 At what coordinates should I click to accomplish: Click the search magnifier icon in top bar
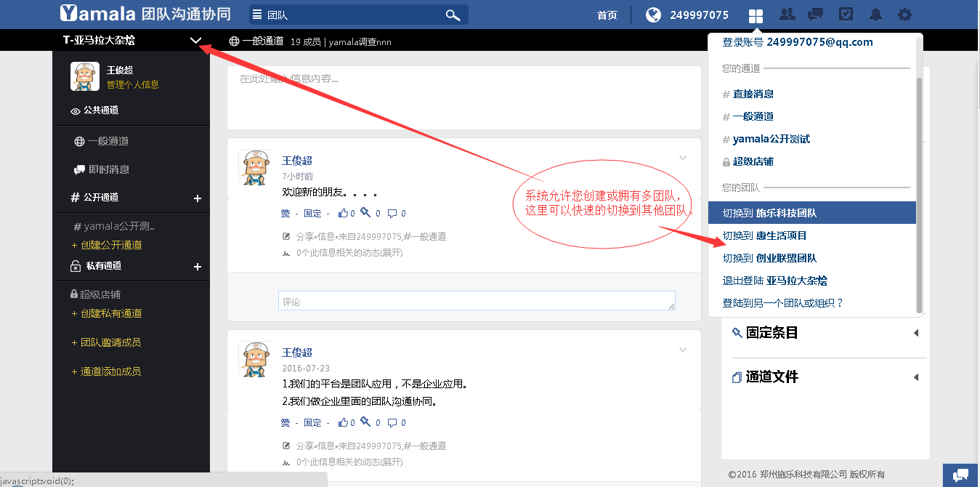[x=453, y=15]
